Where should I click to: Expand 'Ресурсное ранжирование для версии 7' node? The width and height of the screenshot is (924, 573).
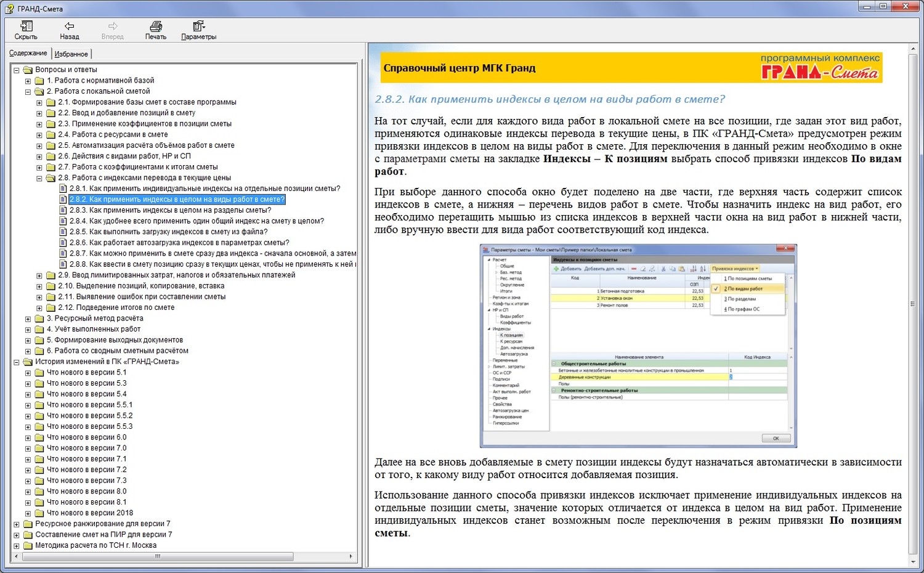(x=17, y=524)
